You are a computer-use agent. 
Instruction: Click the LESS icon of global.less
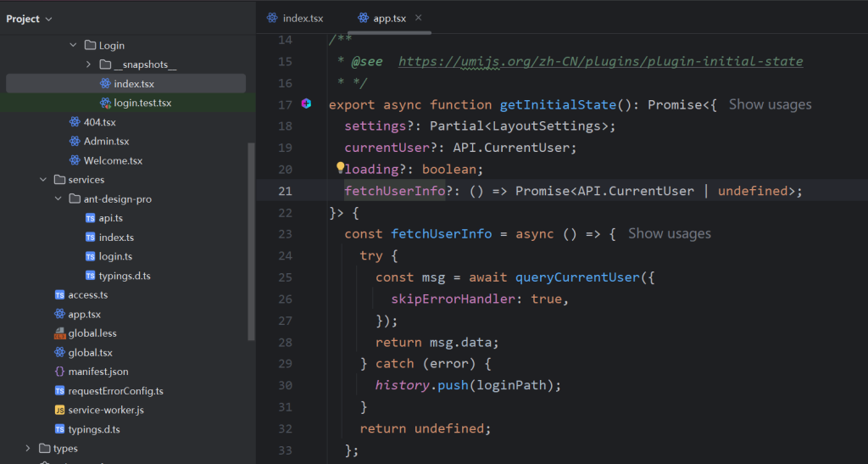point(60,333)
